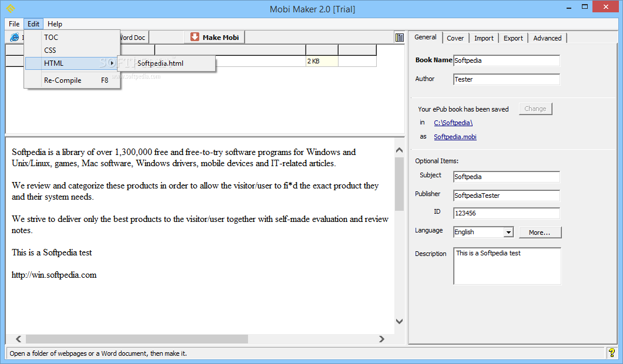The image size is (623, 364).
Task: Toggle the panel layout icon
Action: pyautogui.click(x=400, y=38)
